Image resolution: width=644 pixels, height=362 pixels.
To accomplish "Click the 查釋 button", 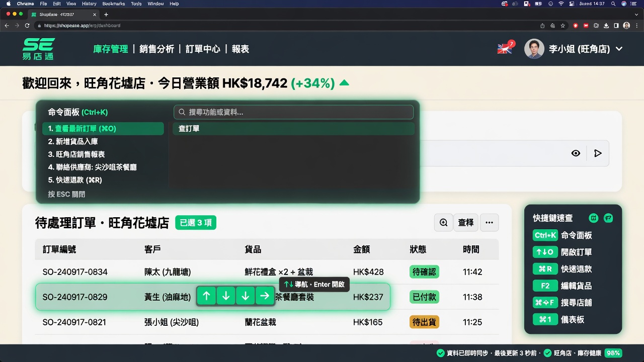I will point(466,222).
